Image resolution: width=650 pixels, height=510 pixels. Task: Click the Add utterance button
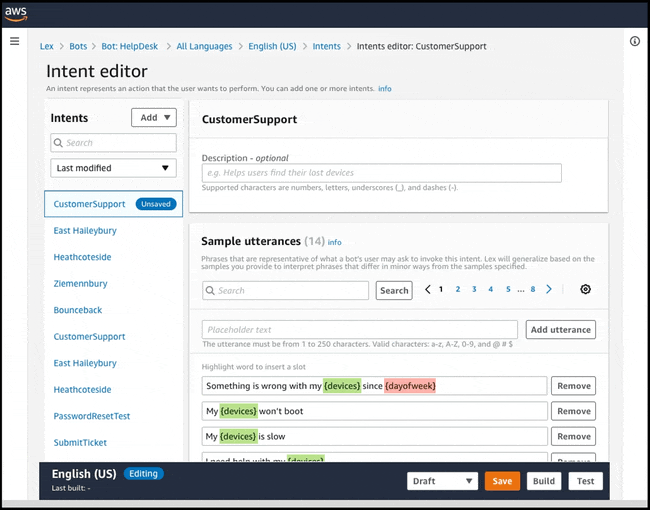560,330
